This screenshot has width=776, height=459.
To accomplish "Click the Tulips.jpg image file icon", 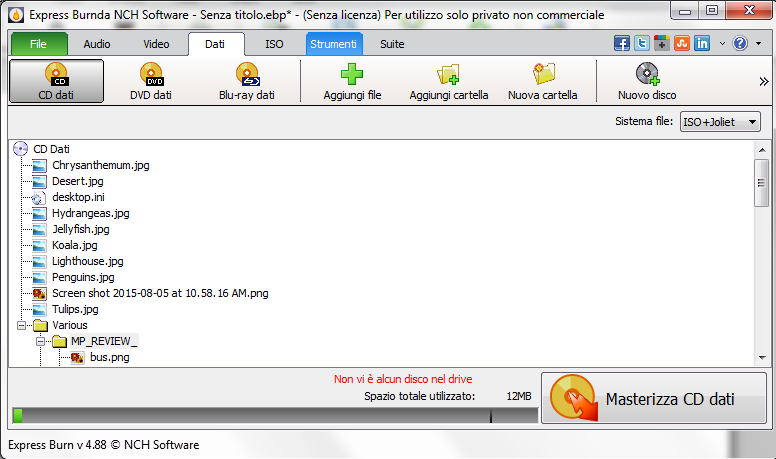I will pyautogui.click(x=40, y=309).
